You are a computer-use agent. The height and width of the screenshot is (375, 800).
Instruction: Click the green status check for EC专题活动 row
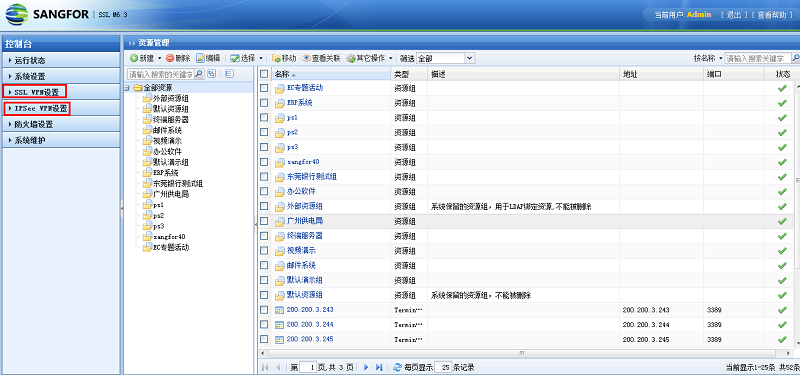[782, 88]
